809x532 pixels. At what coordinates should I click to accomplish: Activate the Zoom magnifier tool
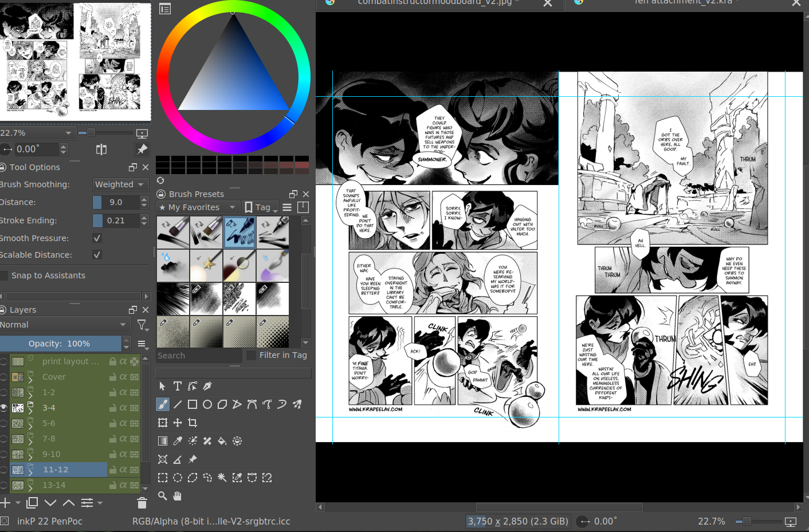(x=163, y=496)
